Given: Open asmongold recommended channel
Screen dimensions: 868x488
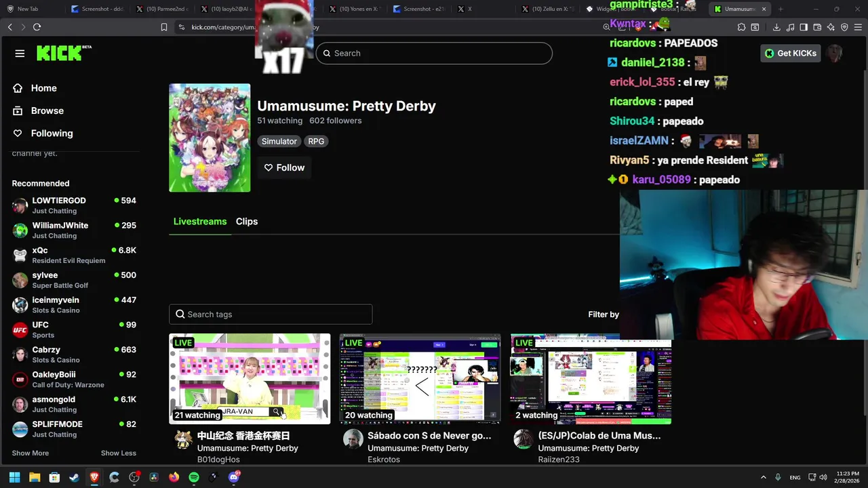Looking at the screenshot, I should click(x=75, y=405).
